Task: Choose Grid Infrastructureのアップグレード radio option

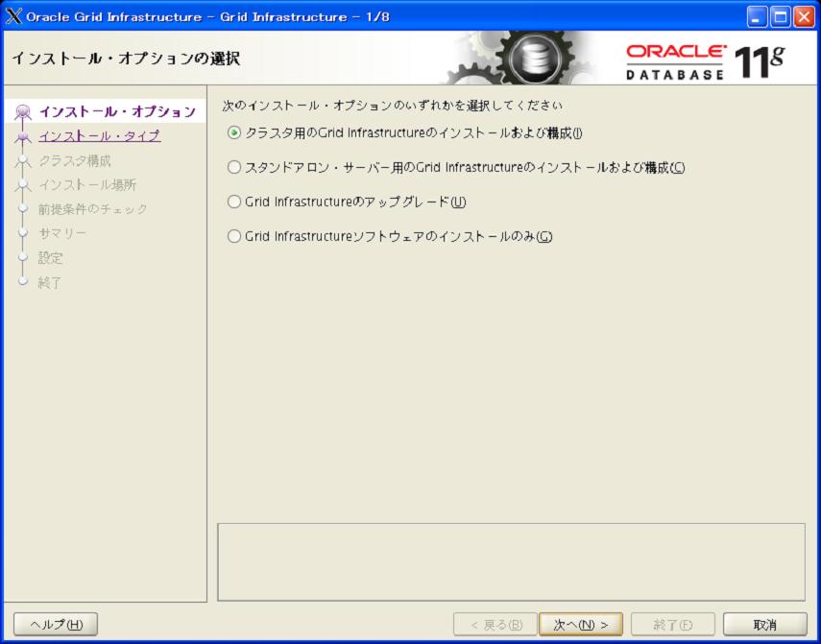Action: click(x=234, y=202)
